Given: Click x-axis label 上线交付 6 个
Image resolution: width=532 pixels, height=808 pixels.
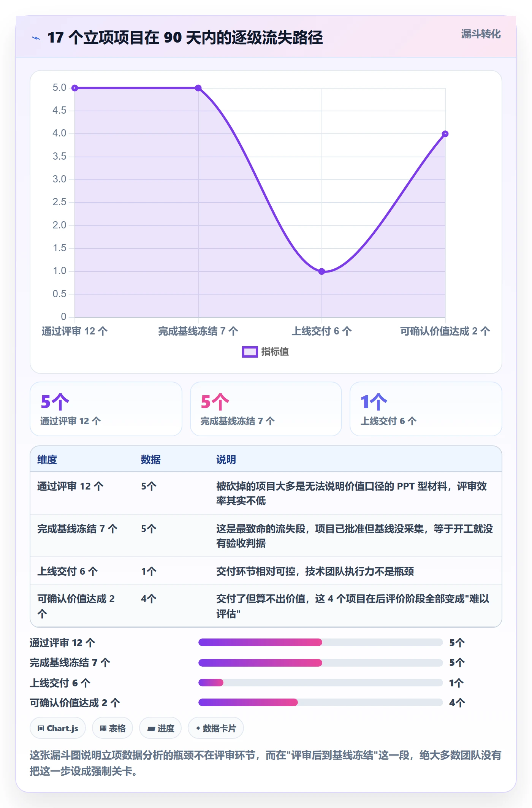Looking at the screenshot, I should click(x=321, y=331).
